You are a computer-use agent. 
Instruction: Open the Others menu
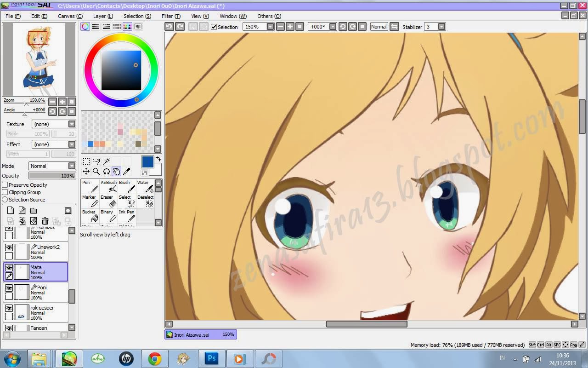click(269, 16)
